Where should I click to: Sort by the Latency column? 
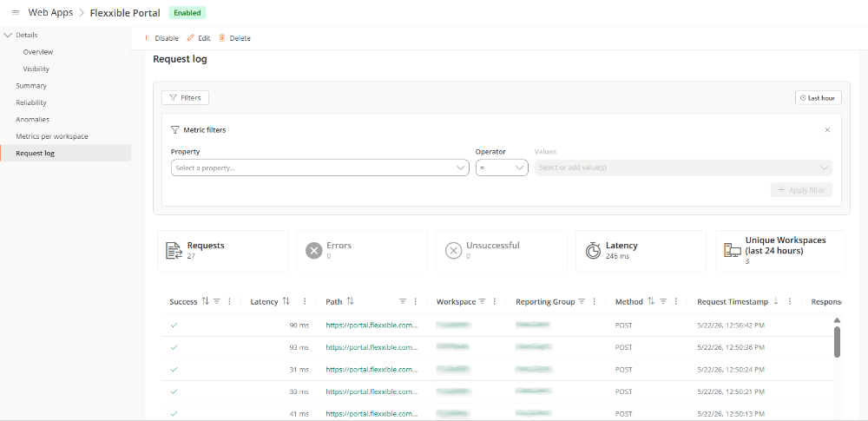286,301
